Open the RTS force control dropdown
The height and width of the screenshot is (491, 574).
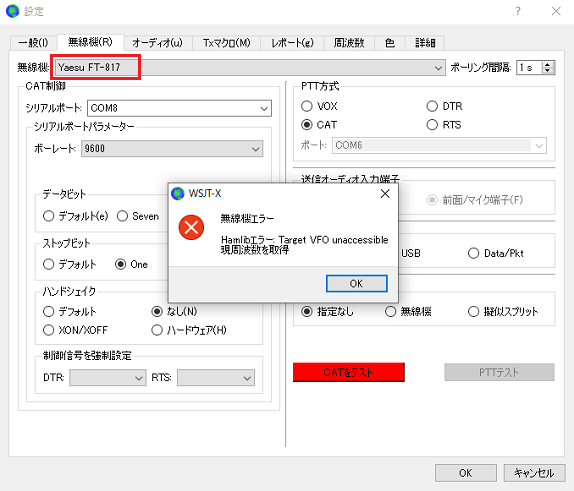click(216, 378)
